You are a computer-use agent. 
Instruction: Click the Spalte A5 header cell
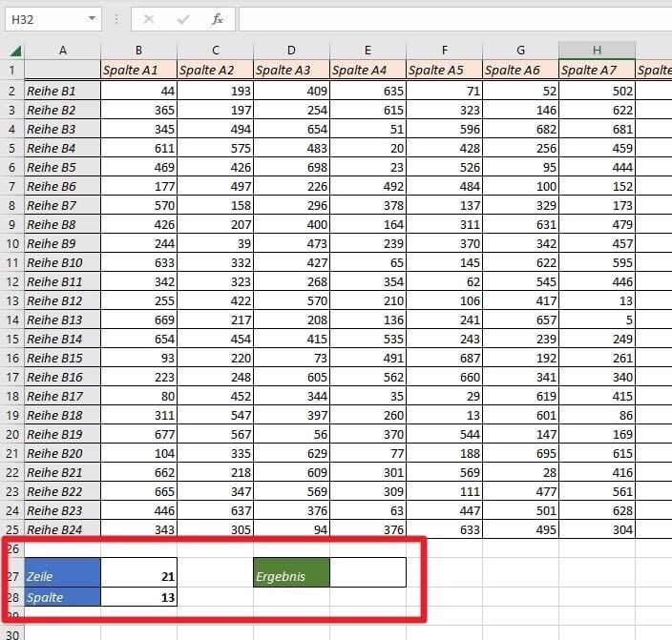coord(445,70)
